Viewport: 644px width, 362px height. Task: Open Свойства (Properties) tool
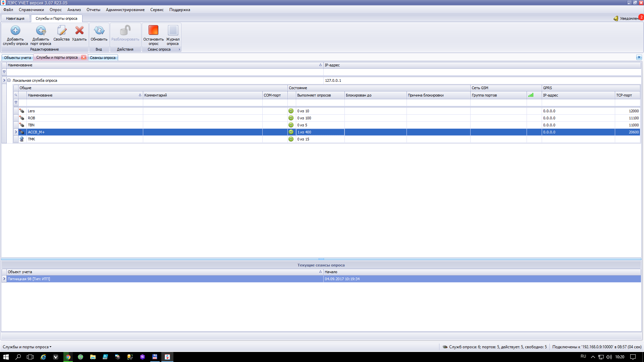point(61,31)
